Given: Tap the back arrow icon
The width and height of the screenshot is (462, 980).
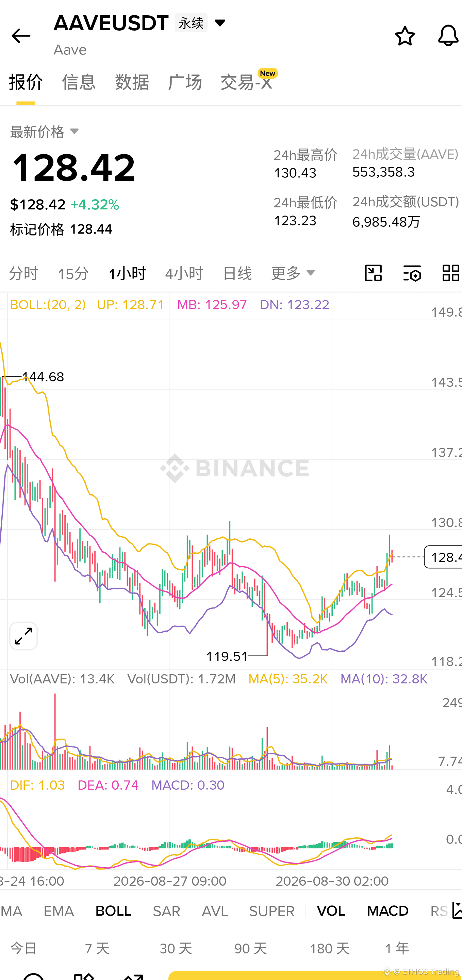Looking at the screenshot, I should tap(21, 36).
